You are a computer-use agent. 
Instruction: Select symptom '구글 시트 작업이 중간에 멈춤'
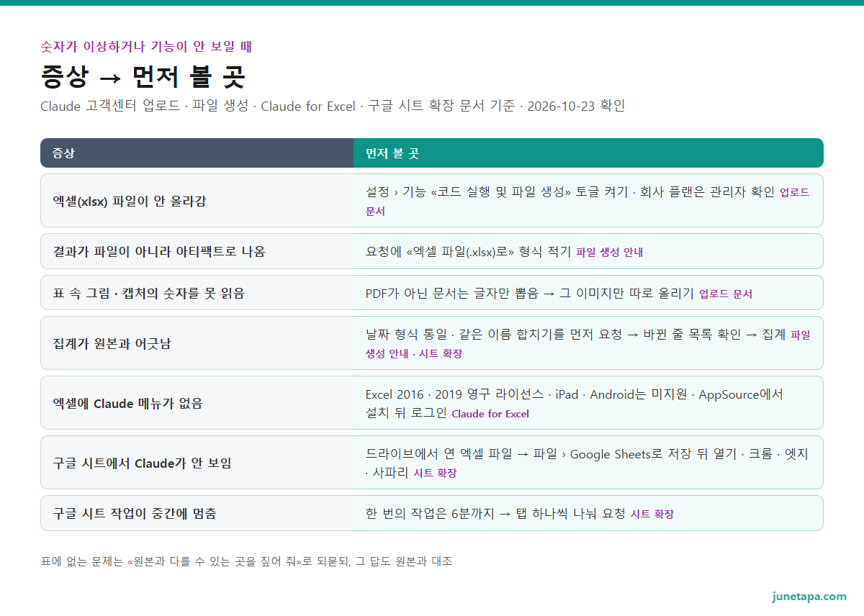pos(135,513)
